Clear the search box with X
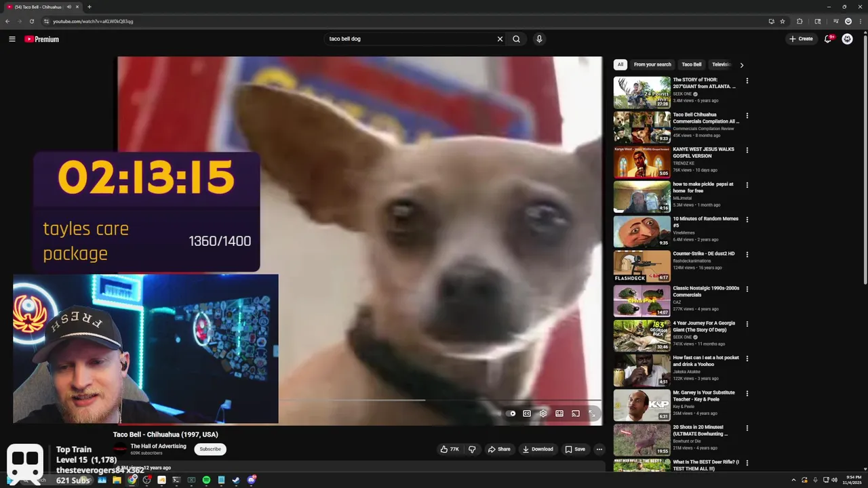 [500, 39]
